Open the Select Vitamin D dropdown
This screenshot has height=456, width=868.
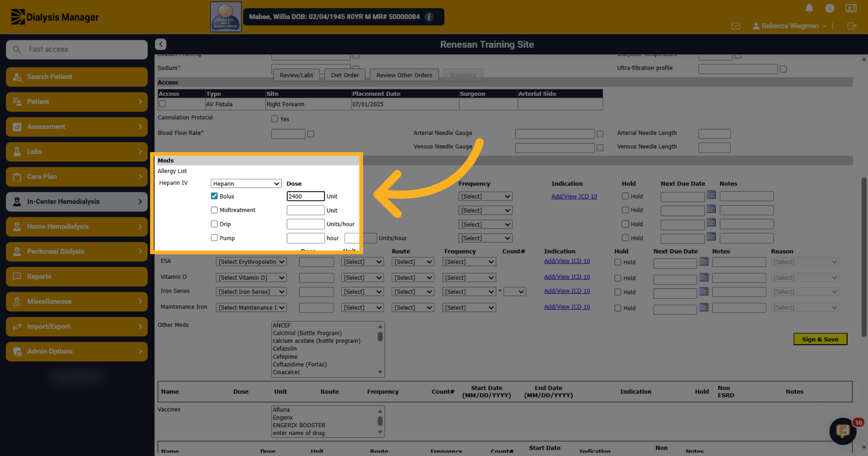pos(251,278)
